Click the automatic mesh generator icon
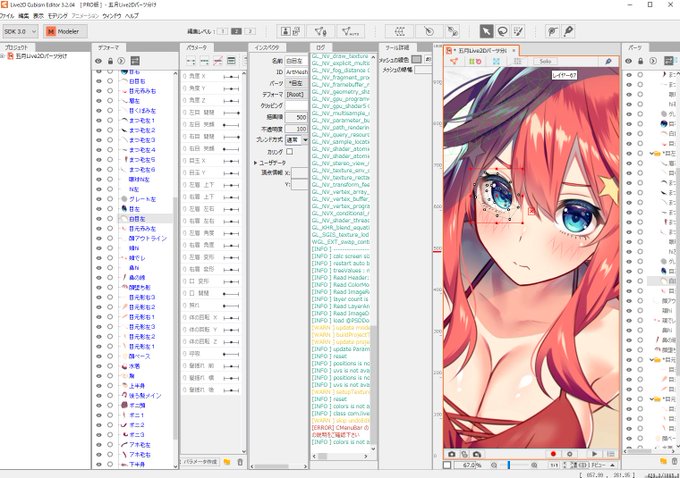680x478 pixels. (350, 31)
